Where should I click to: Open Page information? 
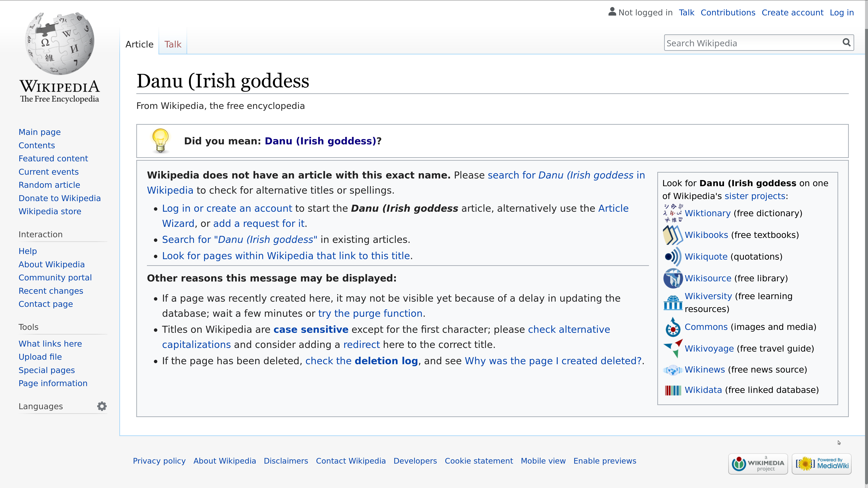(53, 383)
